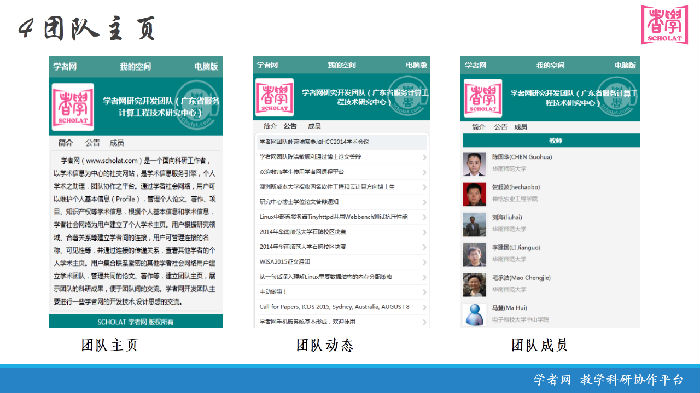The height and width of the screenshot is (393, 700).
Task: Click 学者网 link in 团队主页 screen header
Action: tap(65, 67)
